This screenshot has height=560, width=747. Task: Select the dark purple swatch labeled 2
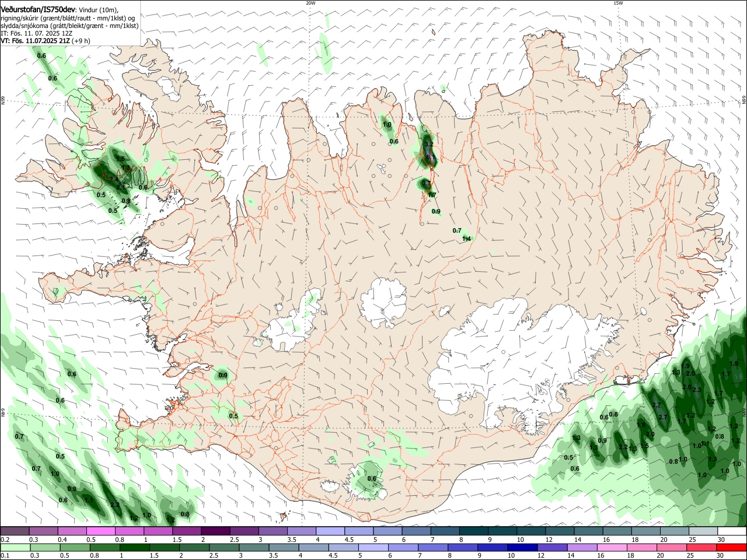tap(215, 531)
